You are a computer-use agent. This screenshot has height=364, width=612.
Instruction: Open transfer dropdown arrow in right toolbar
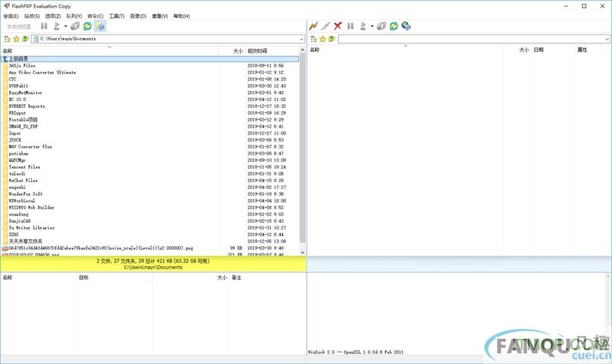(372, 26)
